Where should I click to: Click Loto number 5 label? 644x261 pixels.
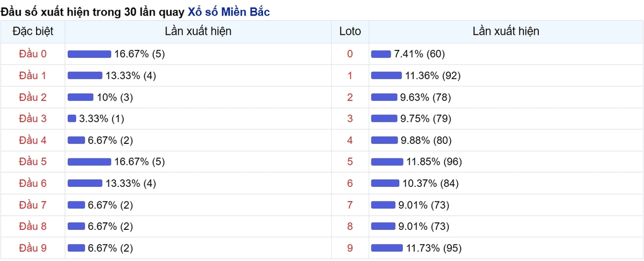point(350,162)
